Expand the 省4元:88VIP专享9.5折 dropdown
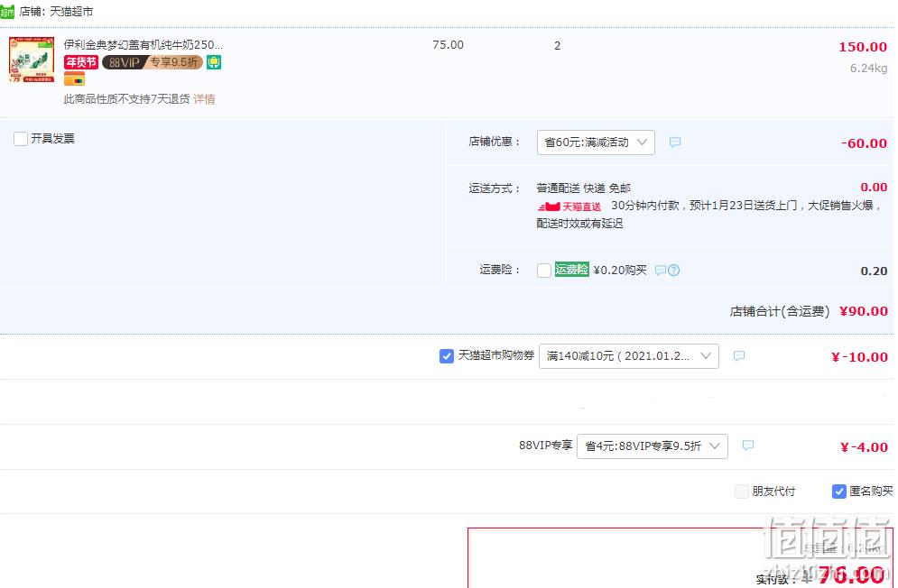 (x=653, y=446)
